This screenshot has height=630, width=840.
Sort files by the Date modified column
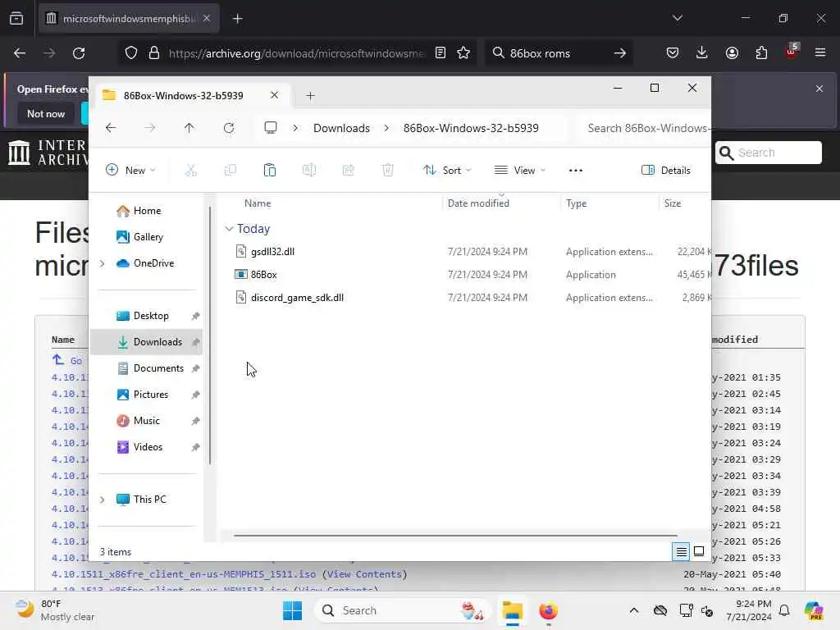pos(478,203)
